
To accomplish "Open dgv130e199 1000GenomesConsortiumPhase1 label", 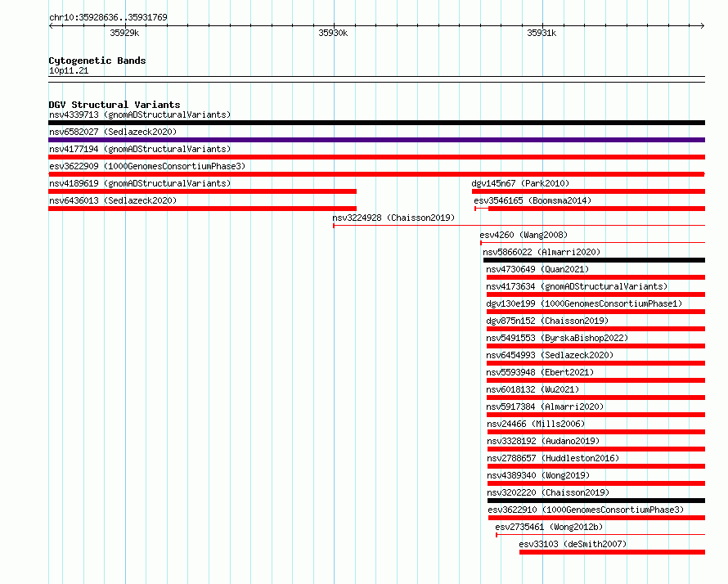I will (584, 303).
